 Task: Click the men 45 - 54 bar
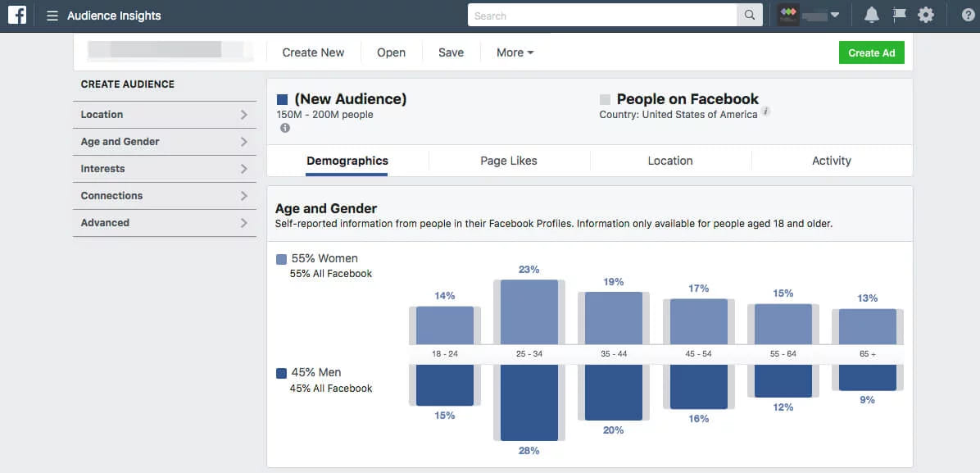point(699,387)
